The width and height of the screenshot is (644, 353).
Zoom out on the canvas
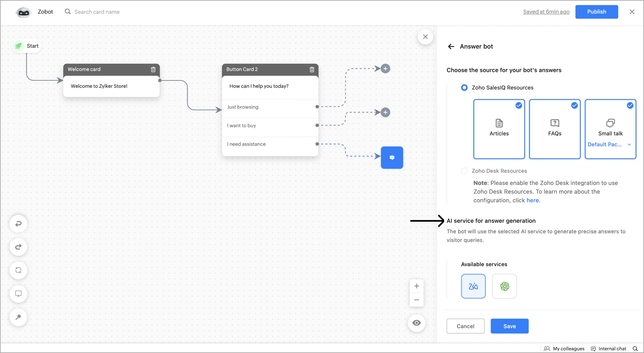417,300
